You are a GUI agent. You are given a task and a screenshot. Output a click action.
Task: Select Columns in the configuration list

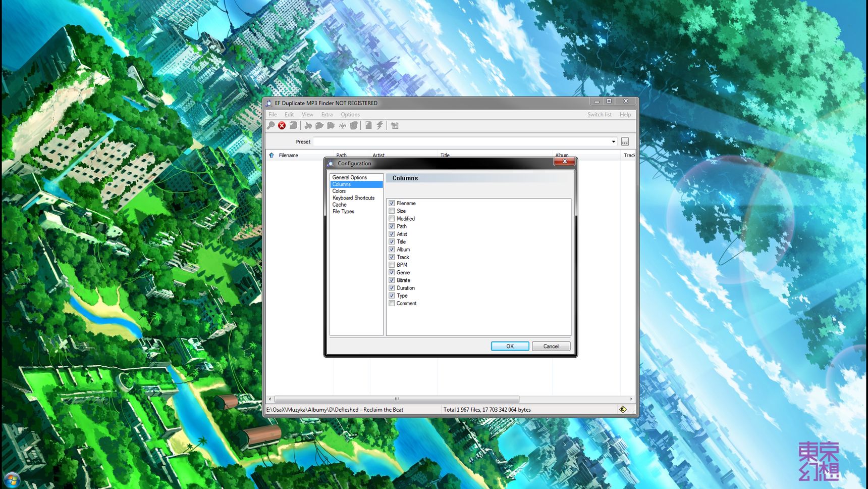tap(356, 184)
